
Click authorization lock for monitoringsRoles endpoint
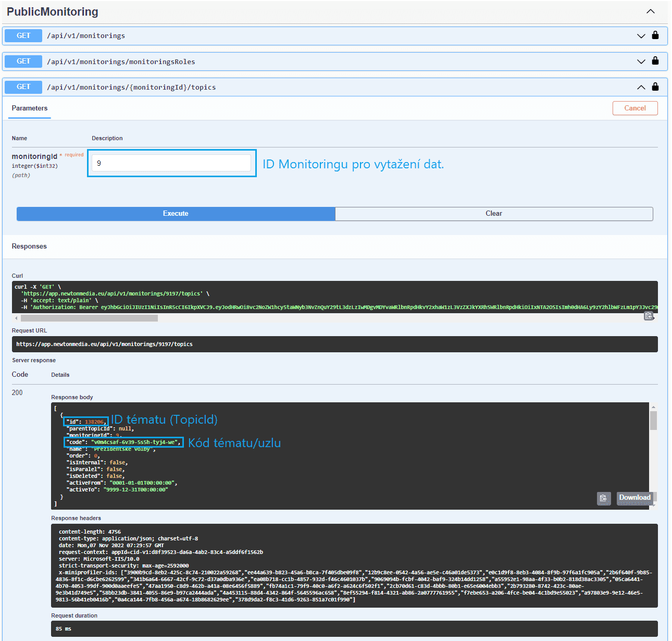(x=655, y=61)
